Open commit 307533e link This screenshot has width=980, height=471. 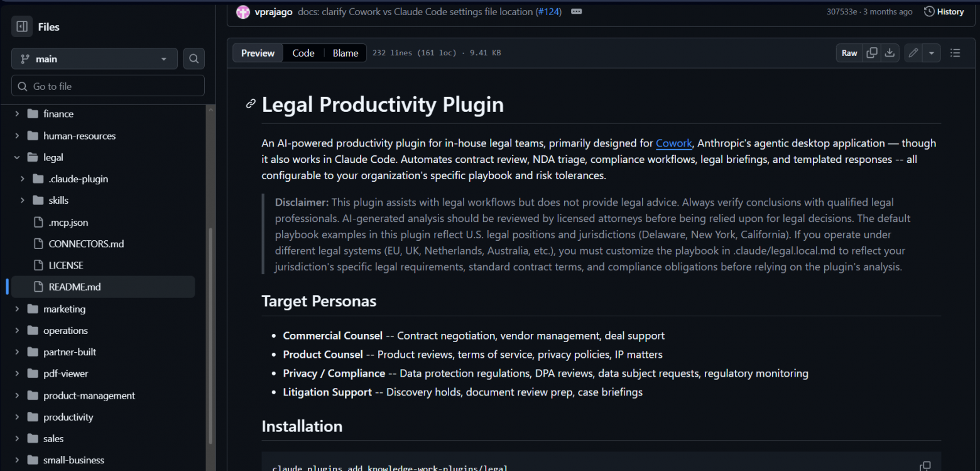pyautogui.click(x=842, y=11)
